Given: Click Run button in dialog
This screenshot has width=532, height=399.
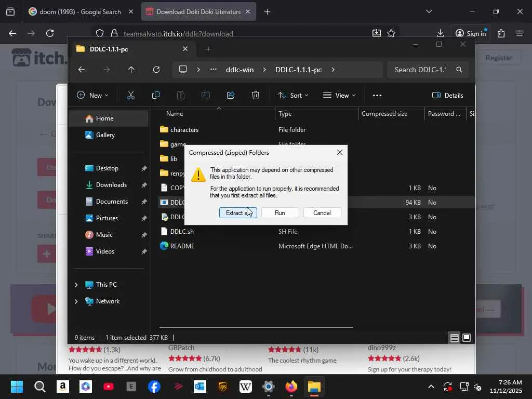Looking at the screenshot, I should tap(280, 212).
